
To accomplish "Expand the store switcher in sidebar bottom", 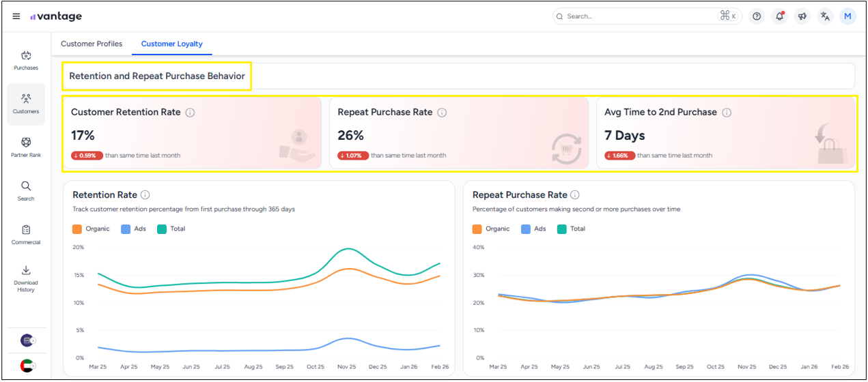I will click(27, 340).
